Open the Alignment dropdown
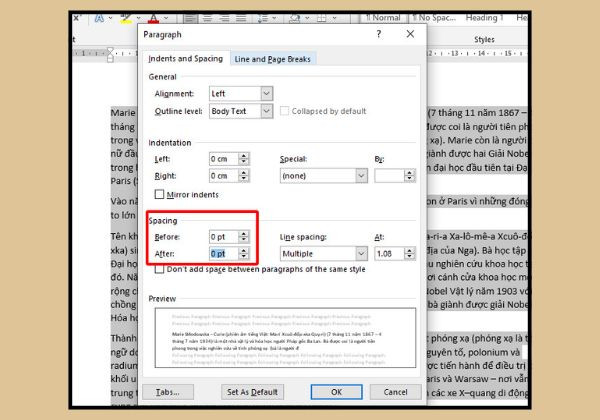600x420 pixels. (x=266, y=93)
